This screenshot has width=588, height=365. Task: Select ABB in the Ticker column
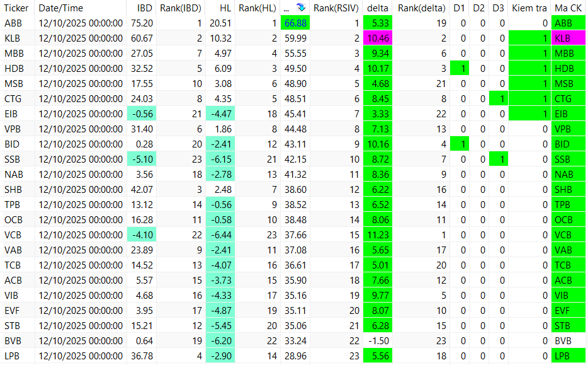pos(13,23)
